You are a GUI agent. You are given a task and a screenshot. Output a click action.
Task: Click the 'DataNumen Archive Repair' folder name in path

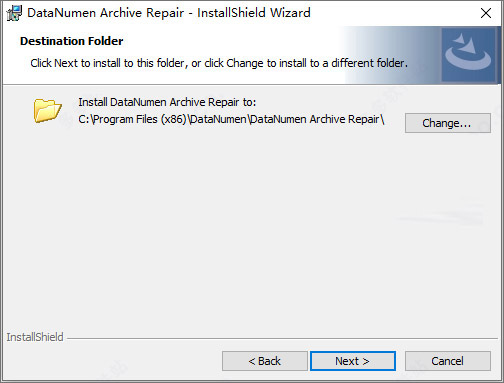(315, 119)
